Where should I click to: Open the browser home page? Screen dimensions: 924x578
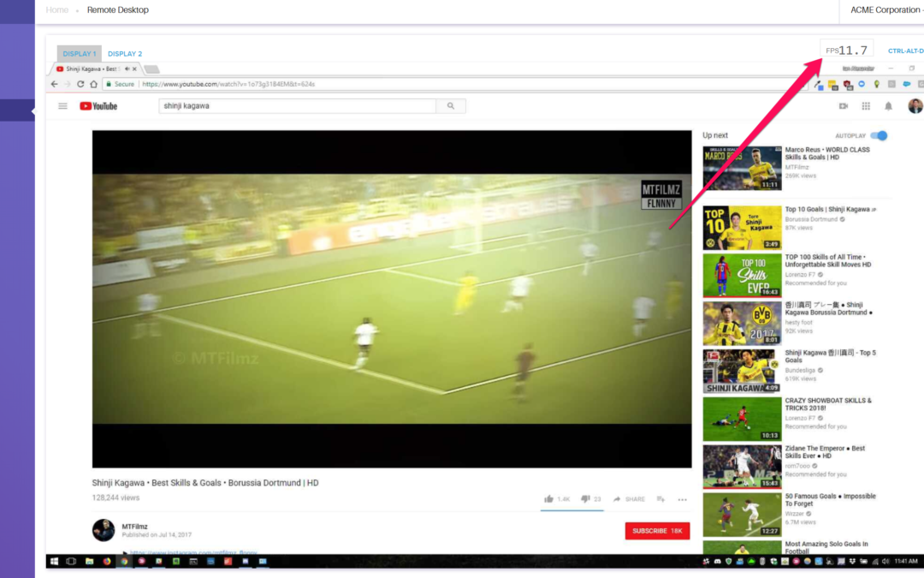(94, 84)
